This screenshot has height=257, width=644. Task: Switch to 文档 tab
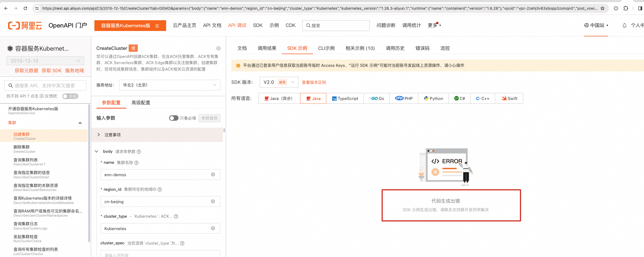[242, 48]
